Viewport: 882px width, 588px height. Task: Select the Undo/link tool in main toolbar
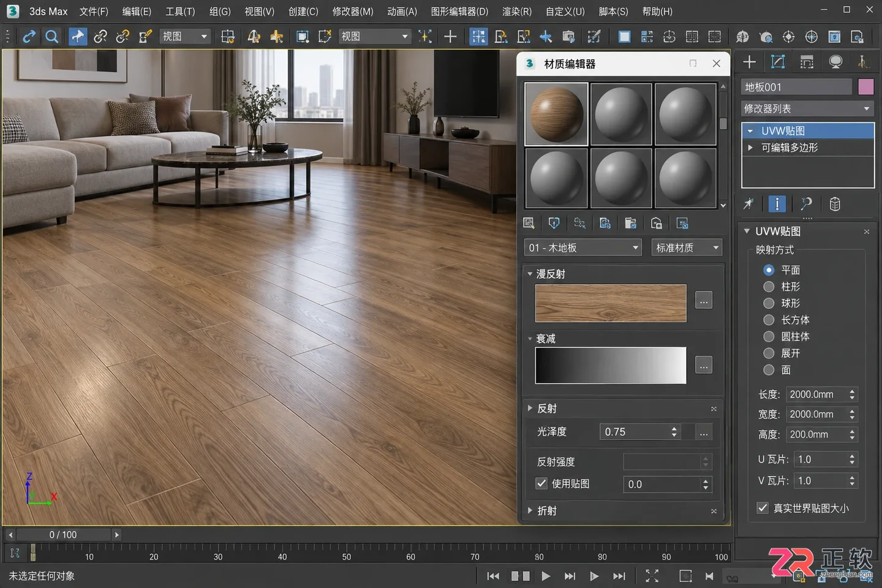click(x=29, y=37)
